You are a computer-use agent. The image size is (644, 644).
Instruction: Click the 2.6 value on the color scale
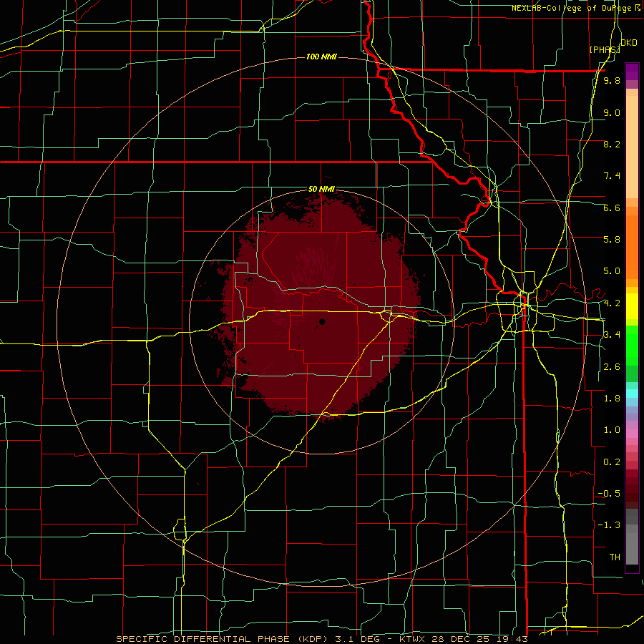(x=612, y=367)
